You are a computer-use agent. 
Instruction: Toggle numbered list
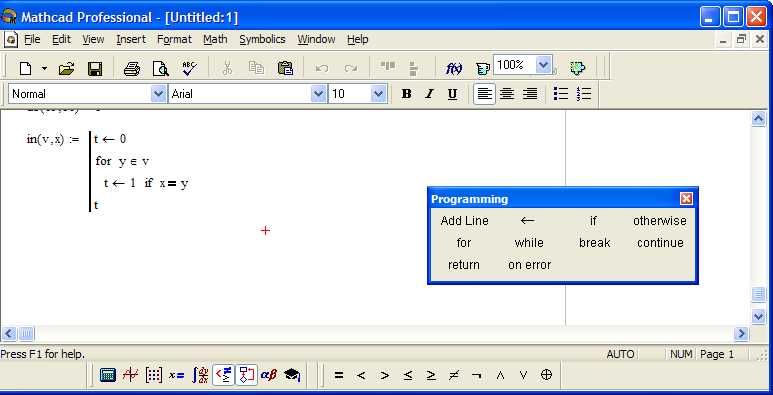click(x=584, y=94)
